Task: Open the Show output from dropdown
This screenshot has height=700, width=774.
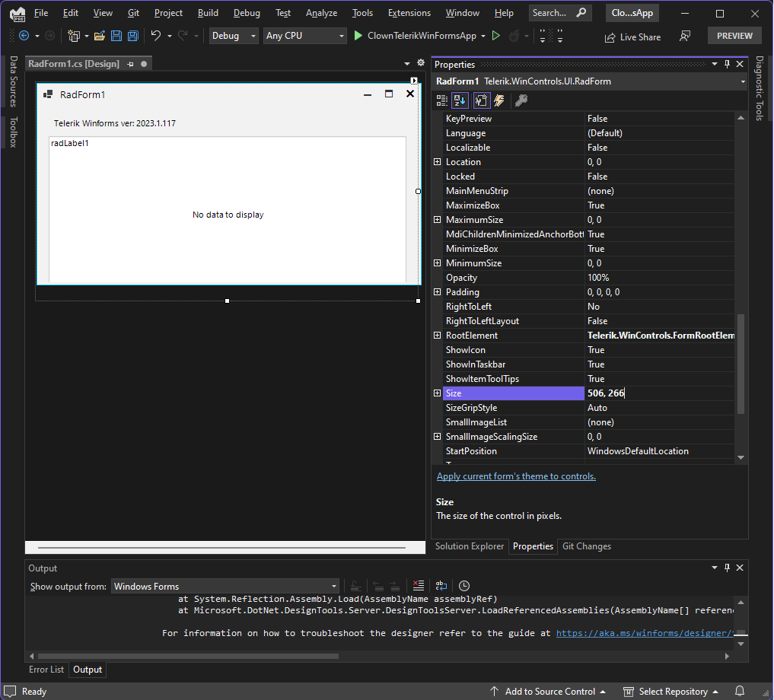Action: (225, 586)
